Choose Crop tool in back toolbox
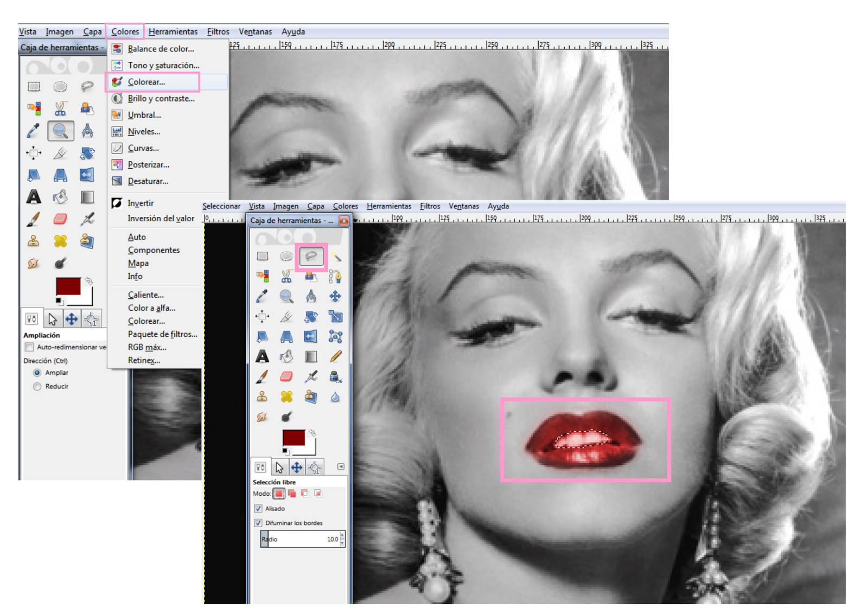This screenshot has width=868, height=614. pyautogui.click(x=60, y=153)
